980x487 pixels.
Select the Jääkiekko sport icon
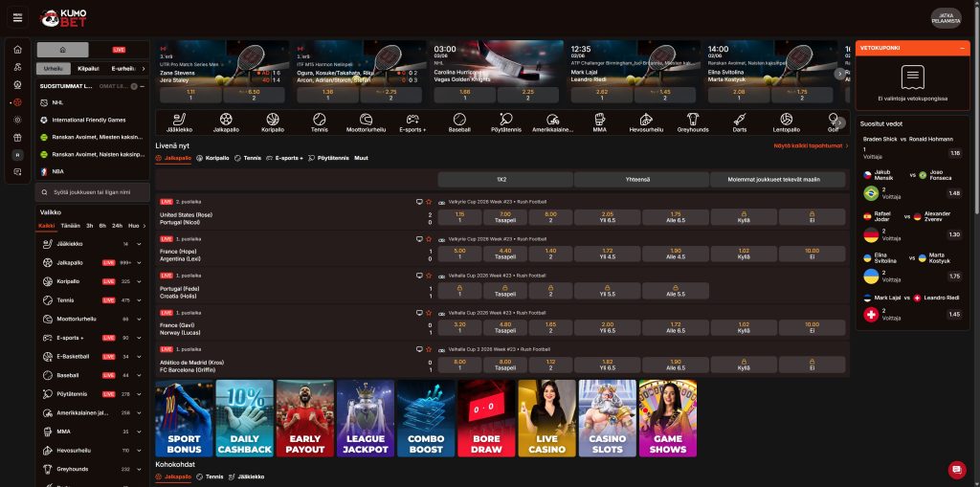click(179, 122)
